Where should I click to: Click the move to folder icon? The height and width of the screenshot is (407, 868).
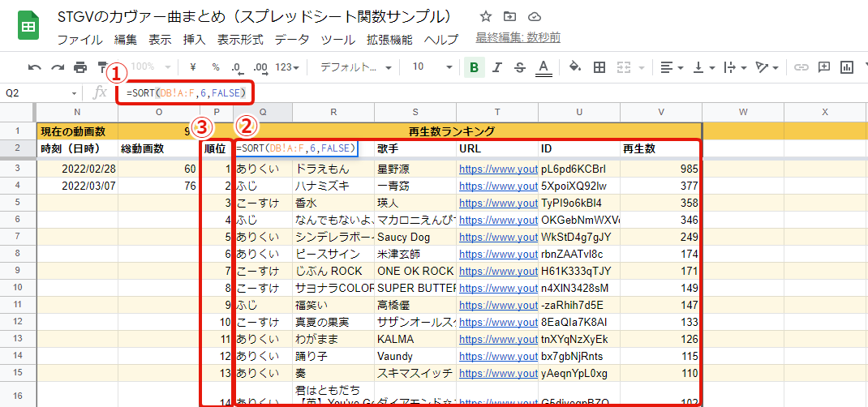pyautogui.click(x=509, y=16)
